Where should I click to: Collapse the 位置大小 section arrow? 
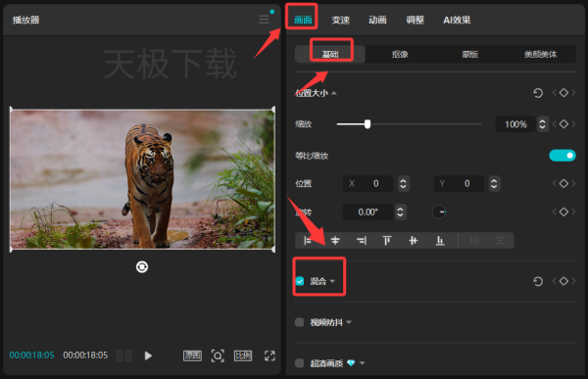pyautogui.click(x=334, y=93)
